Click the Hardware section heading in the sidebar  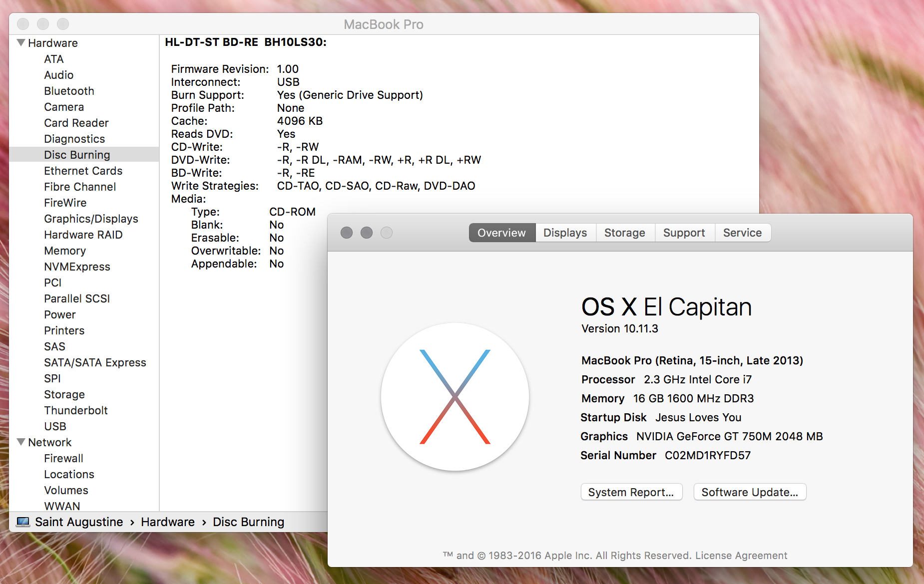coord(53,43)
